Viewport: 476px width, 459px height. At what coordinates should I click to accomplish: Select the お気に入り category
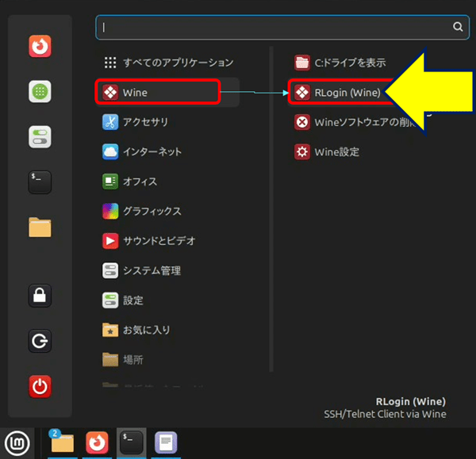point(168,330)
